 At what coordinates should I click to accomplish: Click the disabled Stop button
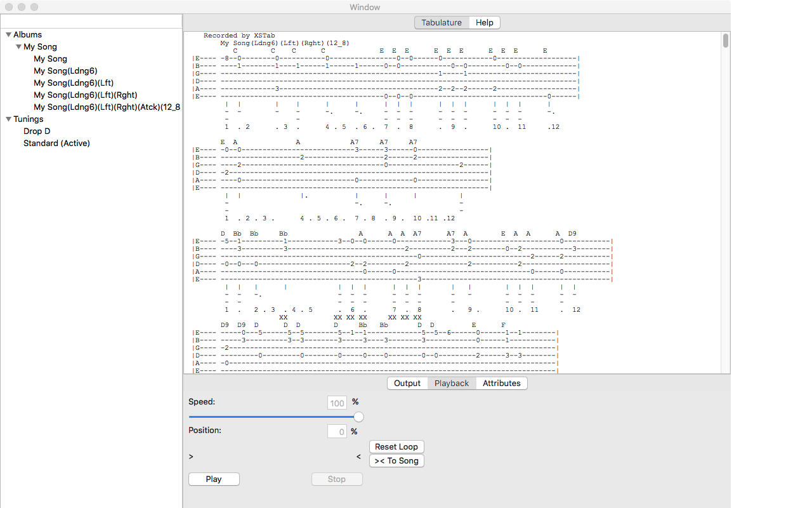337,479
